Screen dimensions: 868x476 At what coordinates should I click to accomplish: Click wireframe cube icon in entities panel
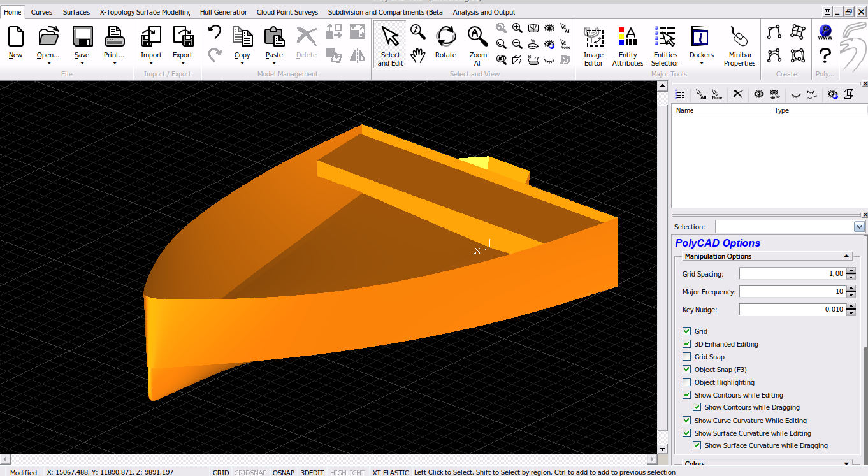coord(848,94)
